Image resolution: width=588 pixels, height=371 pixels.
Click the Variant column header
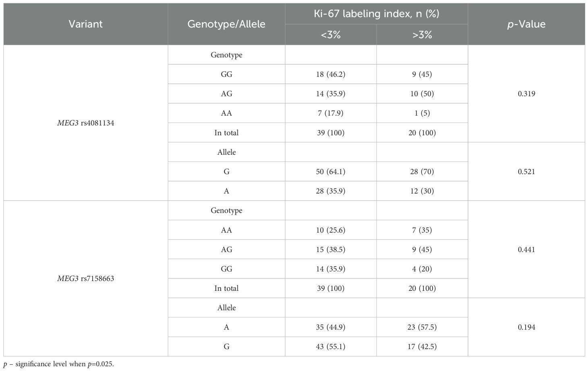pos(85,24)
